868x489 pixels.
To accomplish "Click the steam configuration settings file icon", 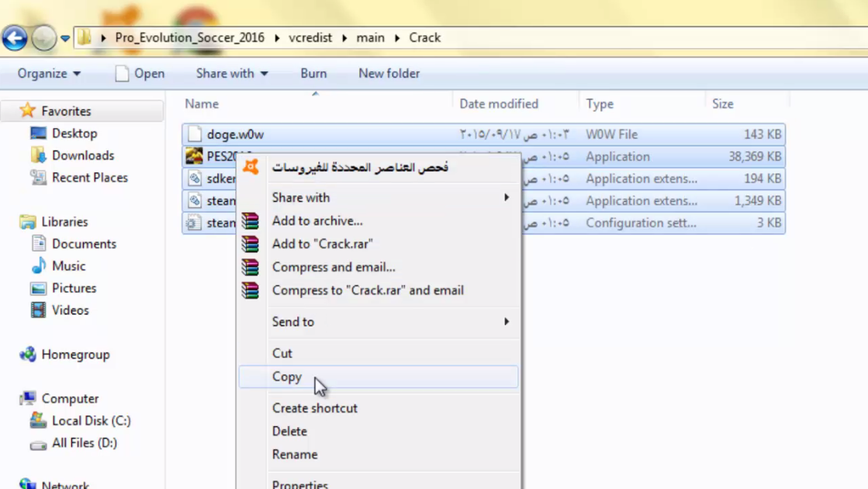I will coord(193,223).
